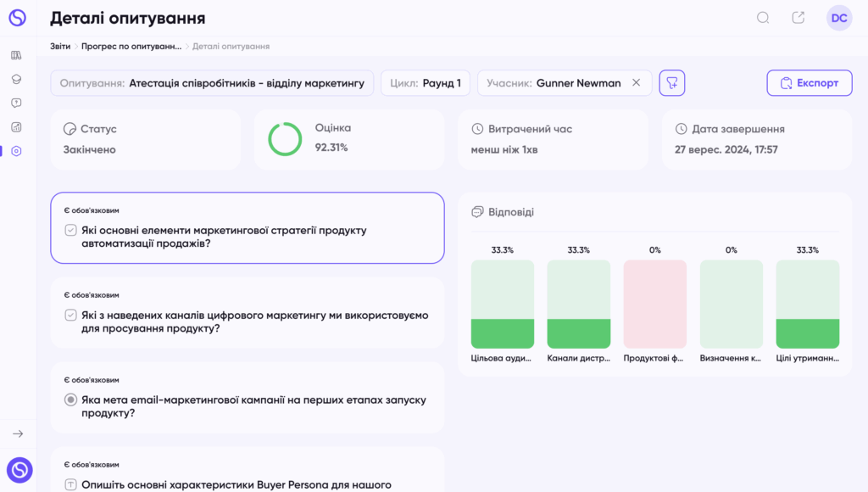Click the Відповіді panel heading
This screenshot has width=868, height=492.
[x=511, y=212]
